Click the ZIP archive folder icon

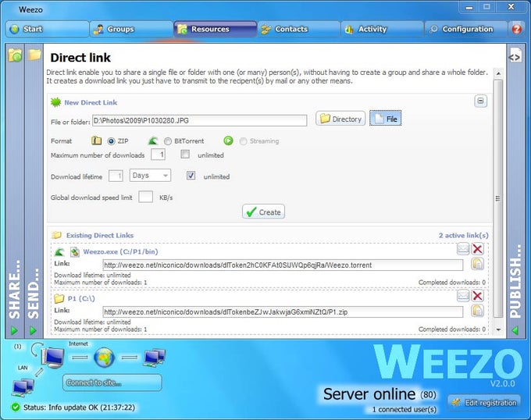click(97, 141)
